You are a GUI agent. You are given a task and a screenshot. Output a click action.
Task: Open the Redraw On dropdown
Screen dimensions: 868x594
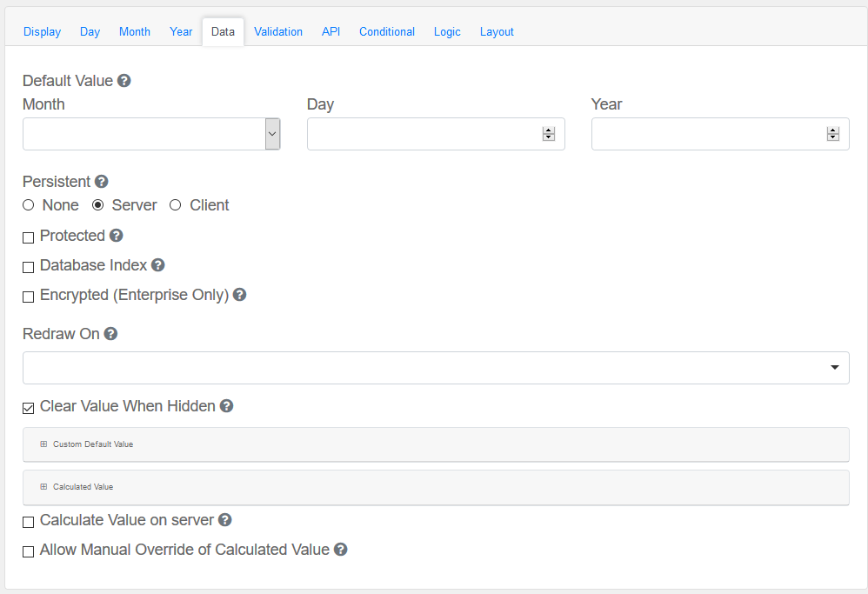(435, 368)
